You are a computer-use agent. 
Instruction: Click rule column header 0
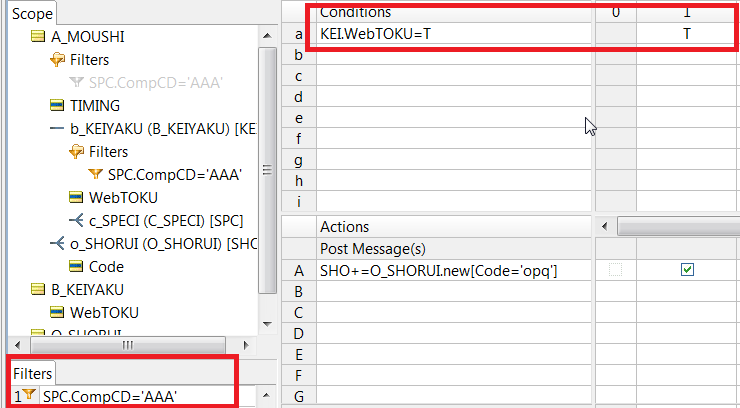616,12
